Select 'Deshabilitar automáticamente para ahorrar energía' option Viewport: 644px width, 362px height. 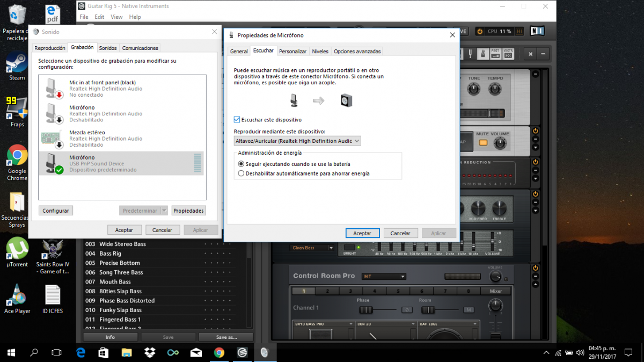click(x=241, y=173)
